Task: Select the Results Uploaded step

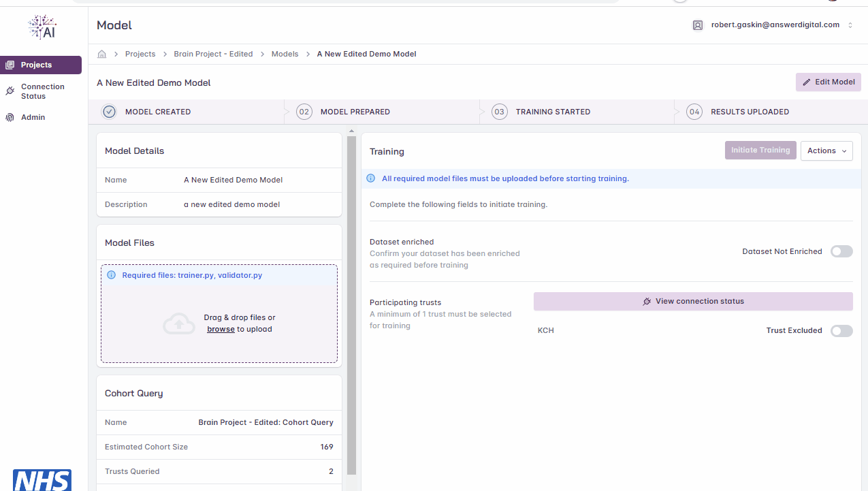Action: pos(771,112)
